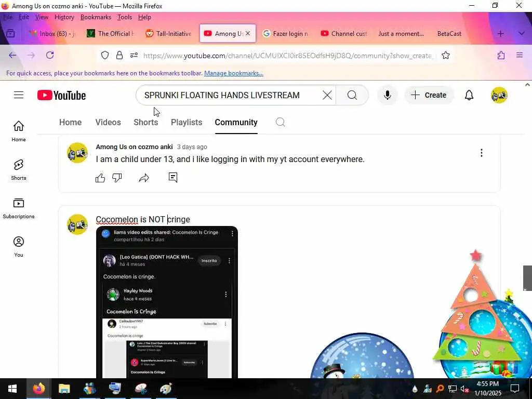Follow the 'Manage bookmarks...' link
This screenshot has height=399, width=532.
(233, 73)
